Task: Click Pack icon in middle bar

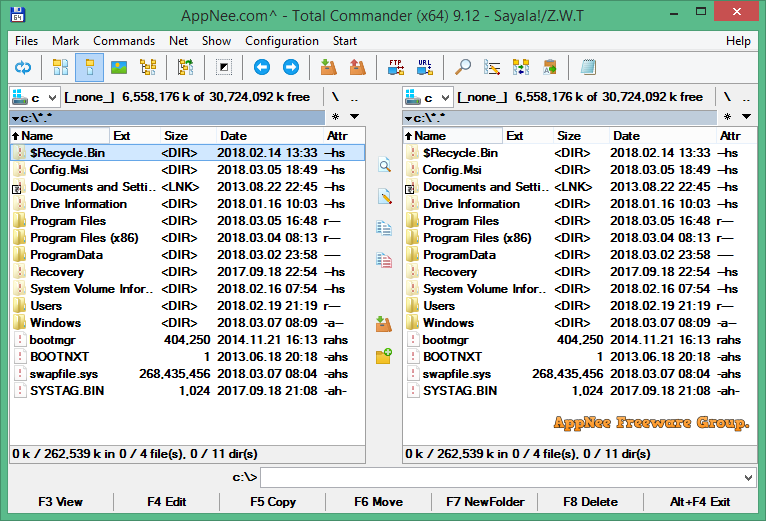Action: pos(384,324)
